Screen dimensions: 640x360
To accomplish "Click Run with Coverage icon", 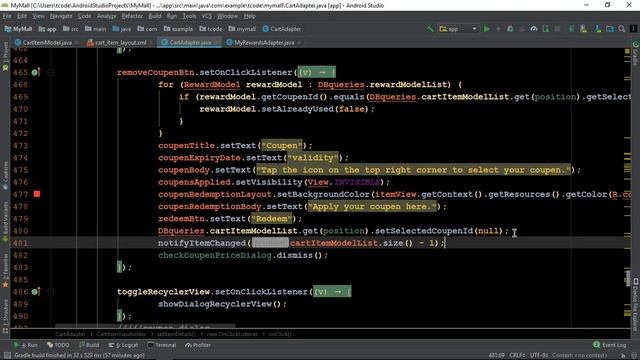I will 522,29.
